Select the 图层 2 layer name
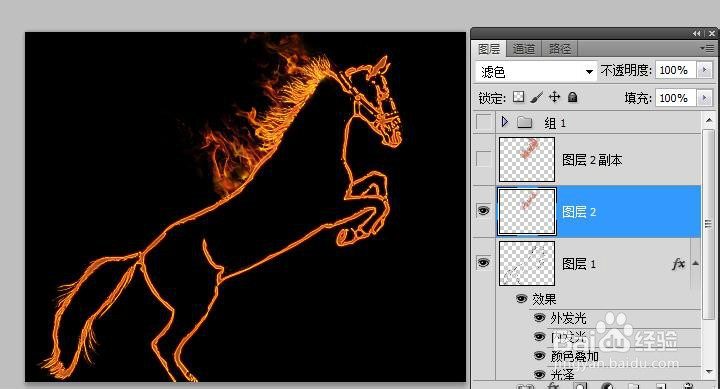The width and height of the screenshot is (720, 389). [579, 212]
